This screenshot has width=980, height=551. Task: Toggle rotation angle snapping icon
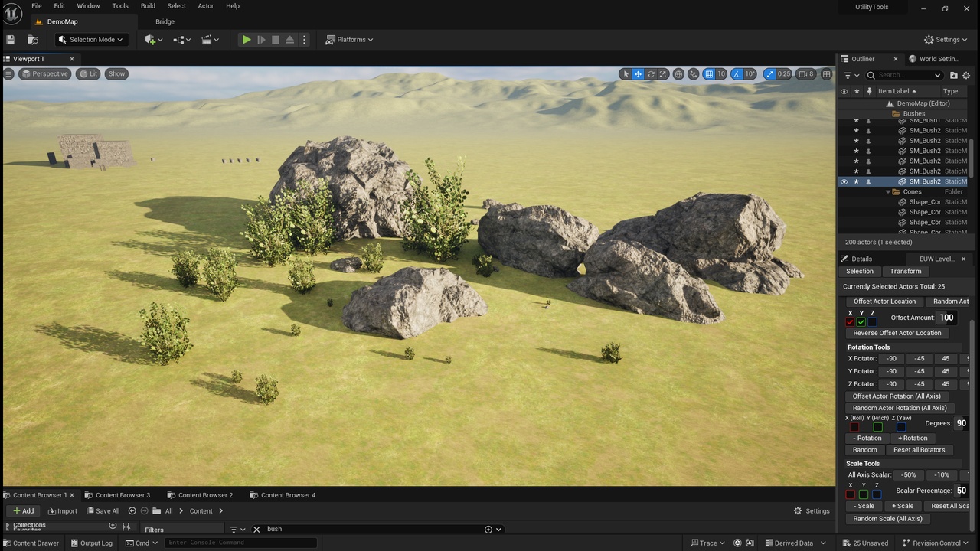click(x=737, y=74)
